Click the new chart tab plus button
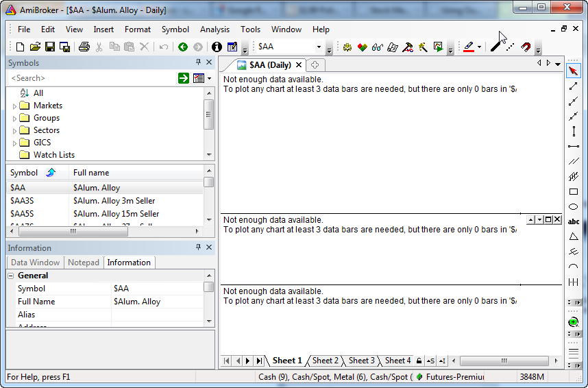The height and width of the screenshot is (388, 588). [x=315, y=65]
